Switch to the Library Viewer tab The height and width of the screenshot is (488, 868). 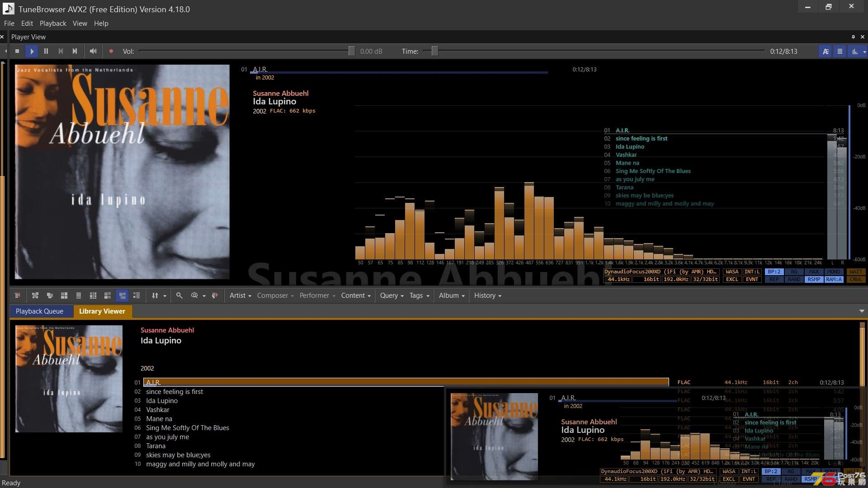tap(102, 311)
